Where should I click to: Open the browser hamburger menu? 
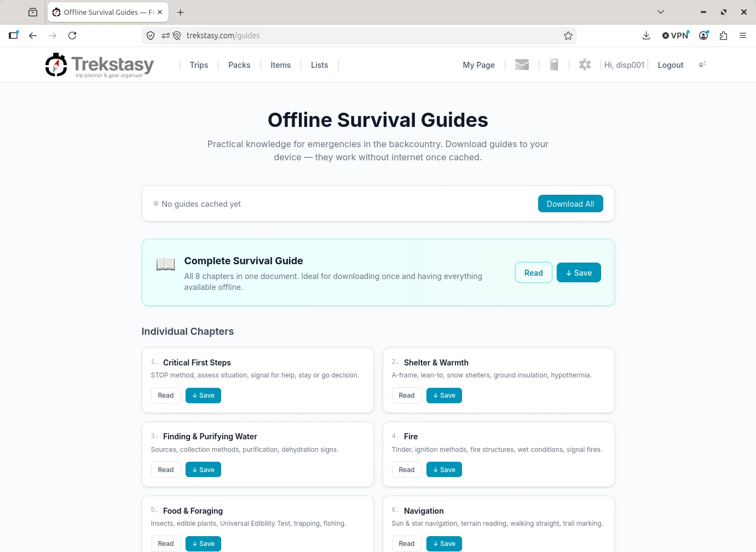[743, 36]
